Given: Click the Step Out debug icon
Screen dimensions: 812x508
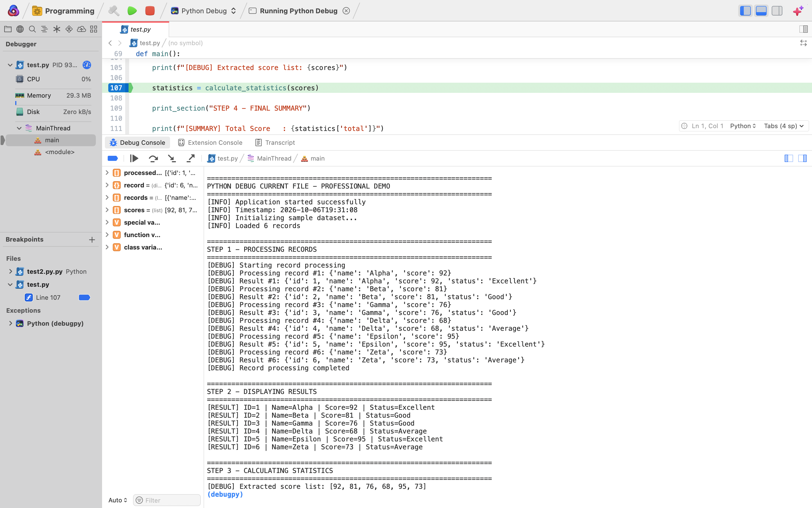Looking at the screenshot, I should (x=191, y=158).
